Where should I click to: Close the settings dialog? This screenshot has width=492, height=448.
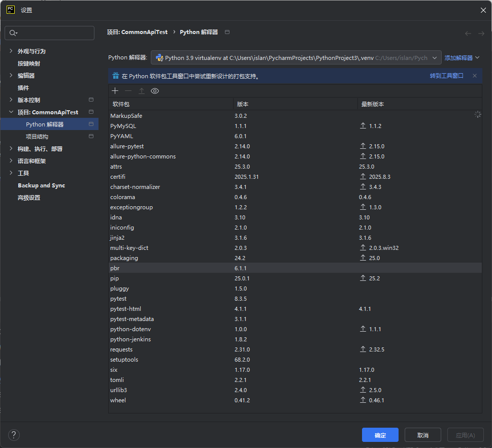point(483,10)
